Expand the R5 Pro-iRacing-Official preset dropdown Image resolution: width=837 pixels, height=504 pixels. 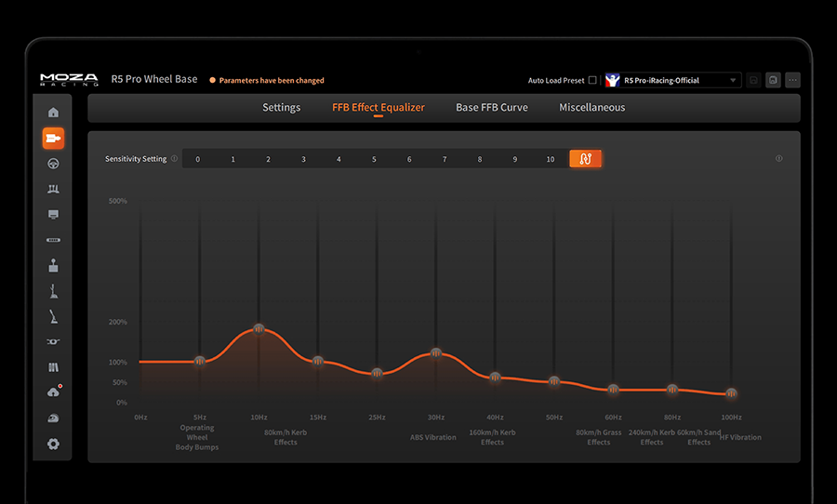673,80
